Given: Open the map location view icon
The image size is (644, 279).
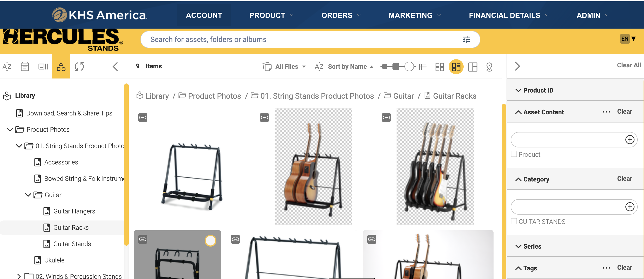Looking at the screenshot, I should [x=489, y=67].
